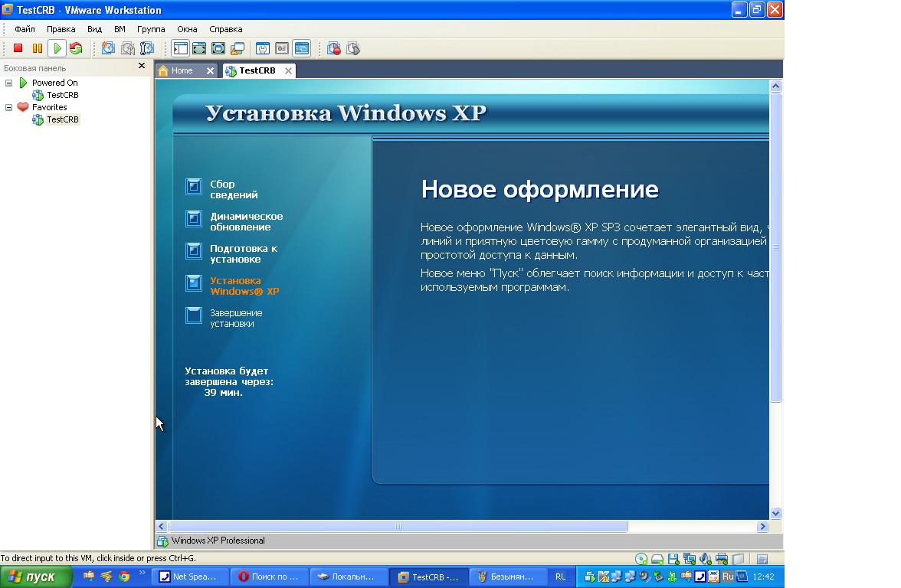Viewport: 901px width, 588px height.
Task: Click the orange Suspend pause button
Action: 38,48
